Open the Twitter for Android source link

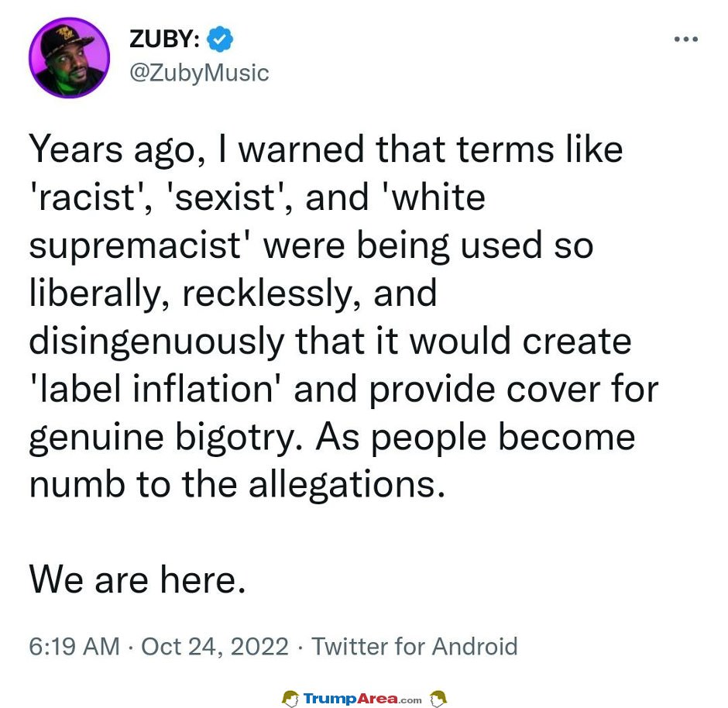tap(414, 646)
